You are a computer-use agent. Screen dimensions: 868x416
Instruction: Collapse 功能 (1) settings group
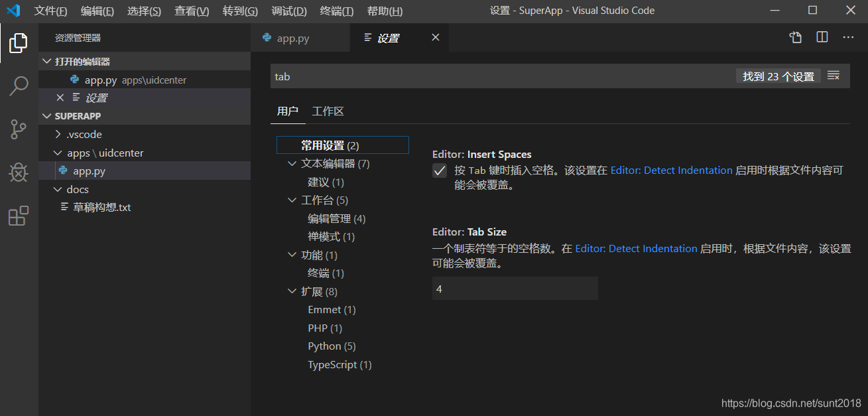(292, 255)
